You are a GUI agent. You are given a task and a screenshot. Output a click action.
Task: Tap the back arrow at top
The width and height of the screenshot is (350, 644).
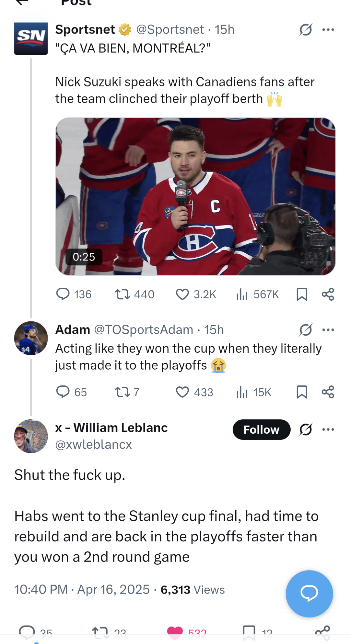click(22, 3)
